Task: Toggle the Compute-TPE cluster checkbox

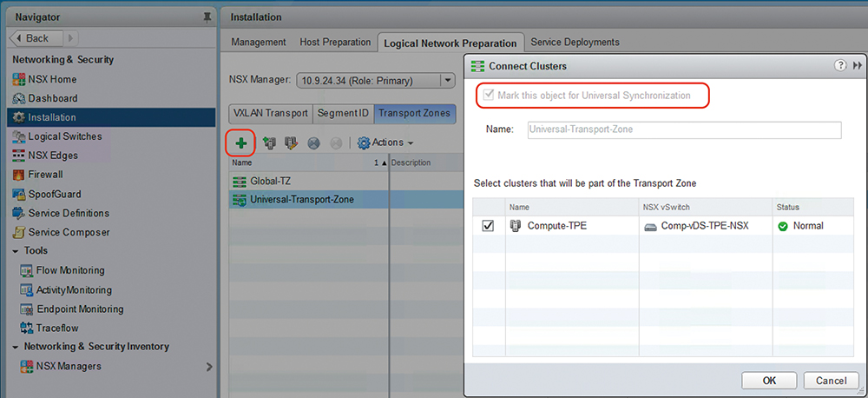Action: click(488, 226)
